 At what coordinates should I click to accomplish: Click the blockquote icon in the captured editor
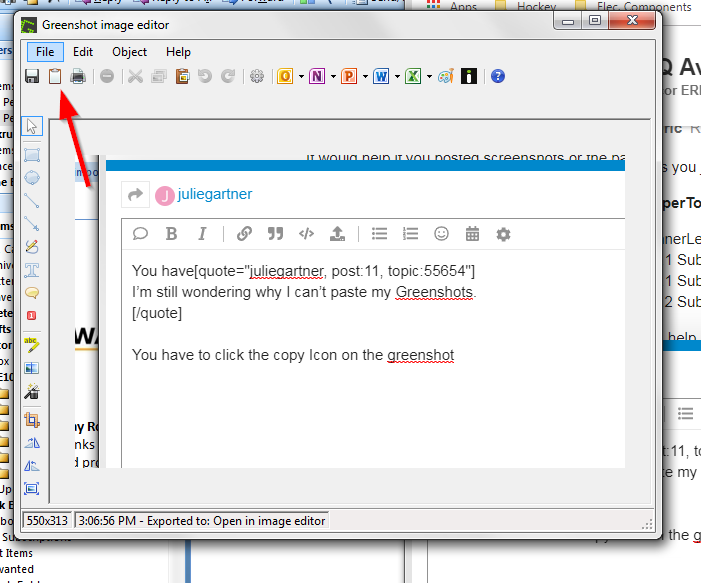tap(275, 234)
